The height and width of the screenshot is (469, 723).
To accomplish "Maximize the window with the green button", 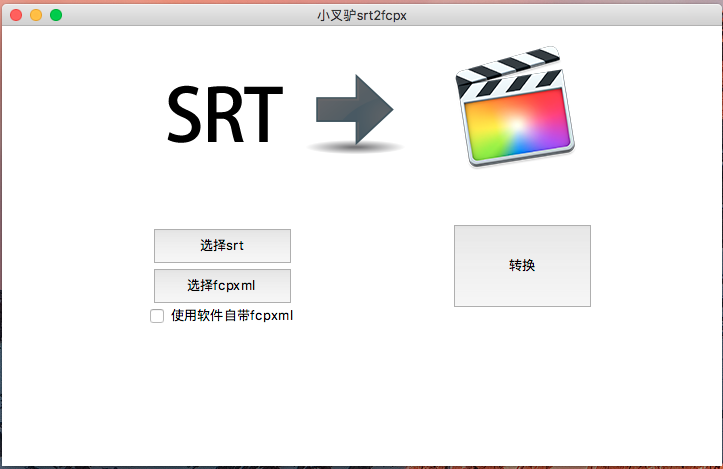I will click(56, 15).
